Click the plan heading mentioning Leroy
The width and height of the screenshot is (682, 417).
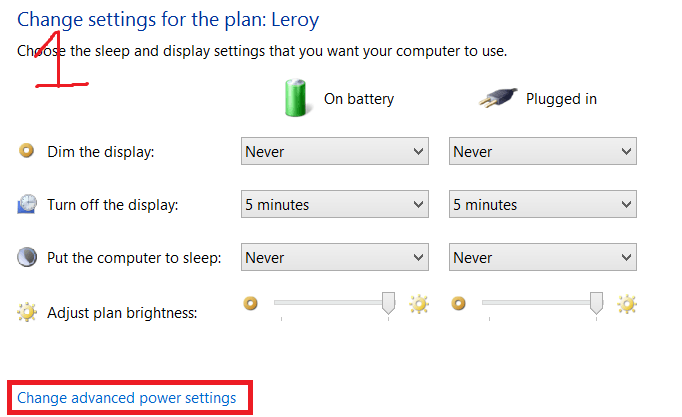(x=168, y=19)
